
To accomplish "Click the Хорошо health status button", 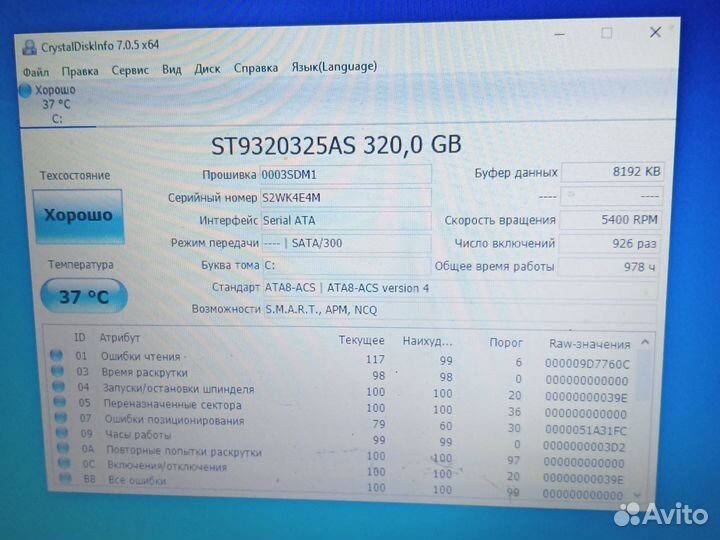I will click(x=78, y=216).
